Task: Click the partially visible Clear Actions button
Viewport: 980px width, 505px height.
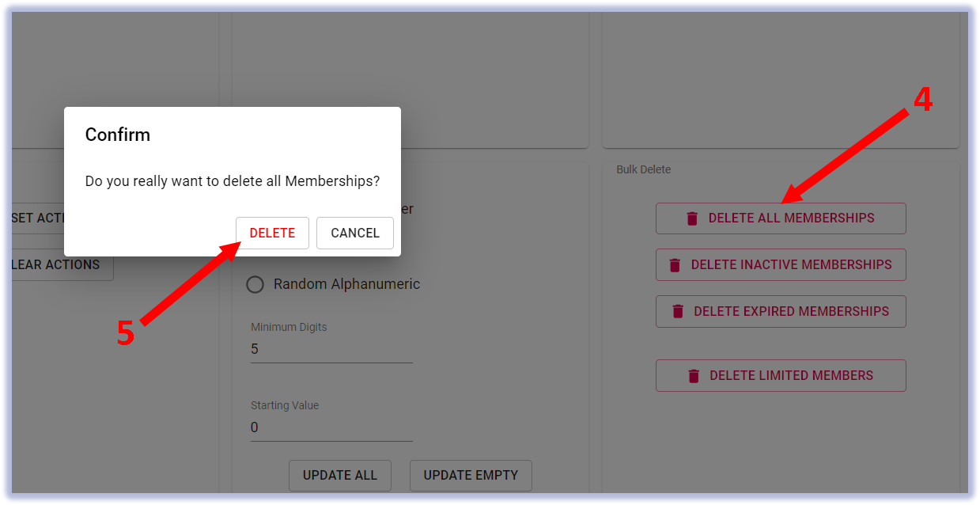Action: coord(62,264)
